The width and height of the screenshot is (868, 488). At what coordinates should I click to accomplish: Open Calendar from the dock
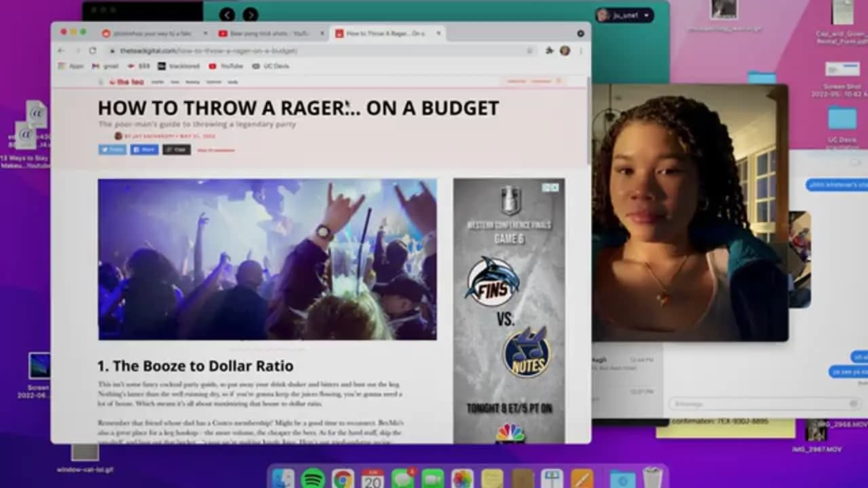(372, 479)
